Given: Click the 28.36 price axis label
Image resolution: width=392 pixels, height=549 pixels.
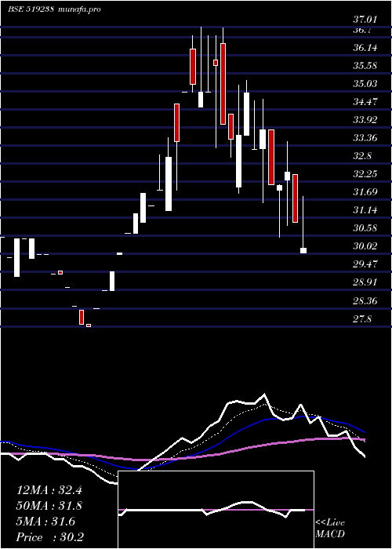Looking at the screenshot, I should tap(365, 300).
